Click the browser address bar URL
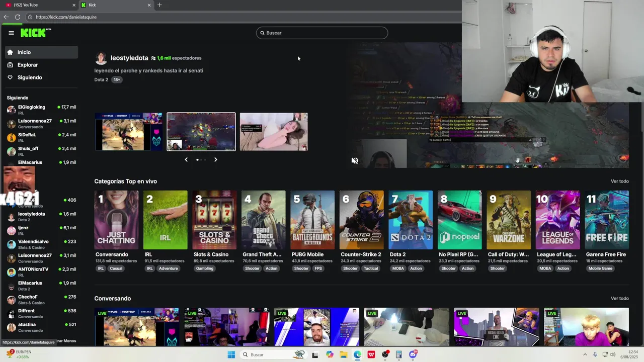644x362 pixels. [66, 17]
